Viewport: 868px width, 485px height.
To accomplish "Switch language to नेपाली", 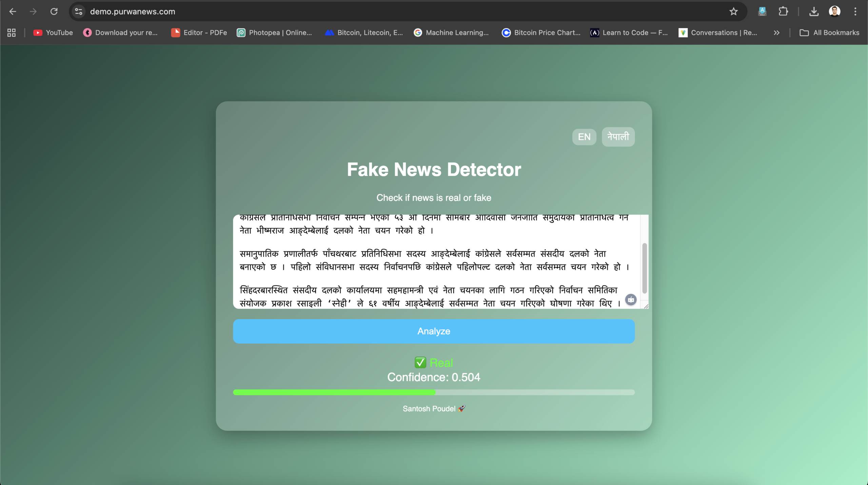I will coord(618,137).
